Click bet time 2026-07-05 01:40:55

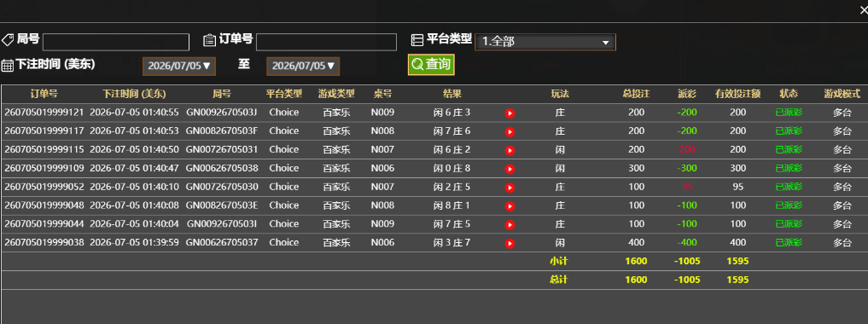(x=134, y=113)
